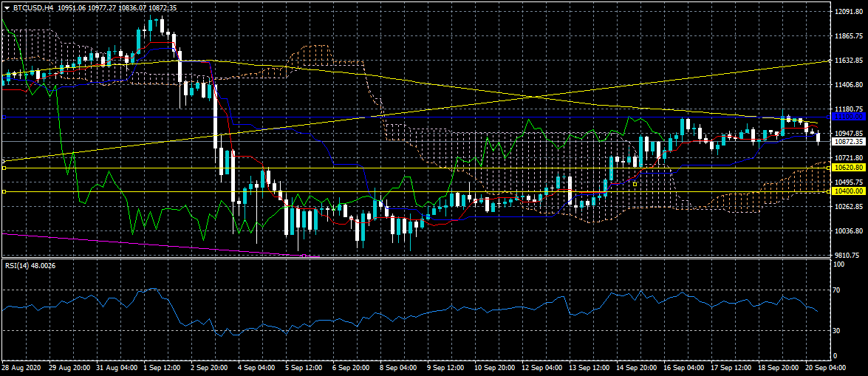This screenshot has height=376, width=868.
Task: Click the low price value 10836.07
Action: pos(131,8)
